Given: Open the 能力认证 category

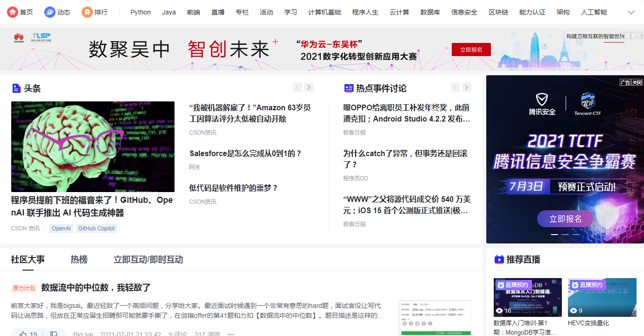Looking at the screenshot, I should click(532, 12).
